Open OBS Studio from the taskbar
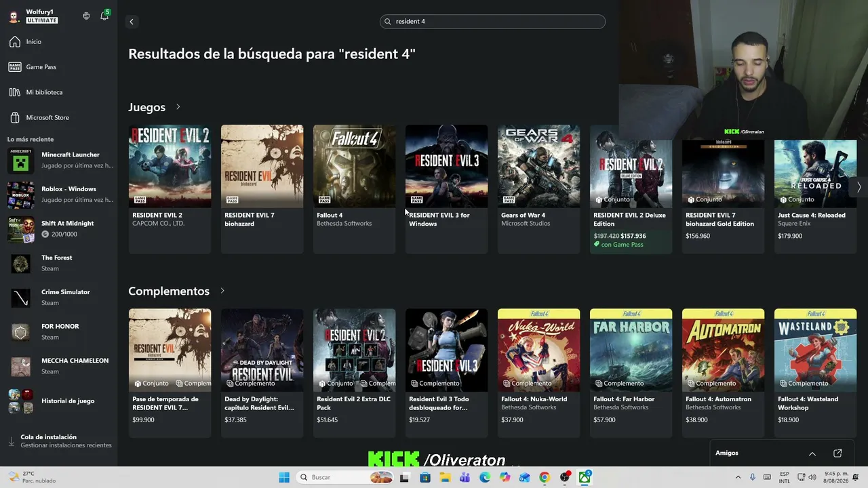Viewport: 868px width, 488px height. (x=565, y=477)
